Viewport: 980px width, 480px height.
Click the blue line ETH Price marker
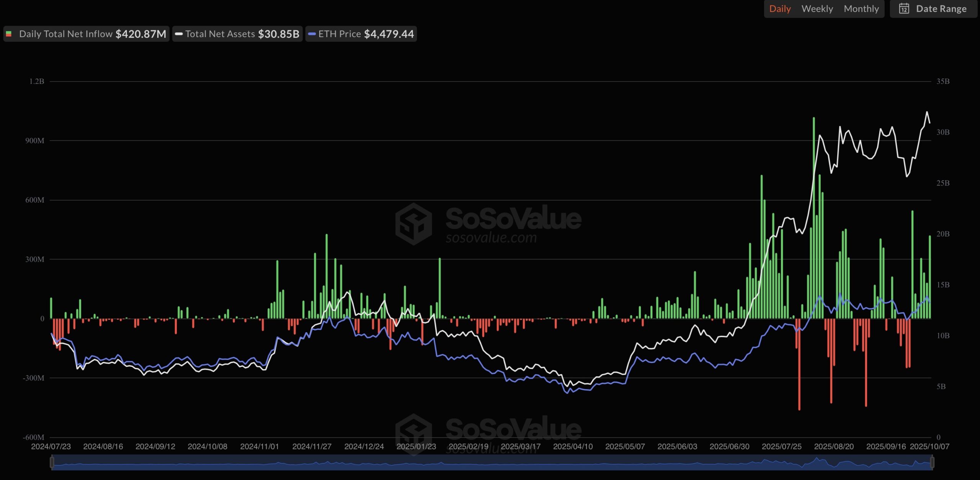coord(312,34)
